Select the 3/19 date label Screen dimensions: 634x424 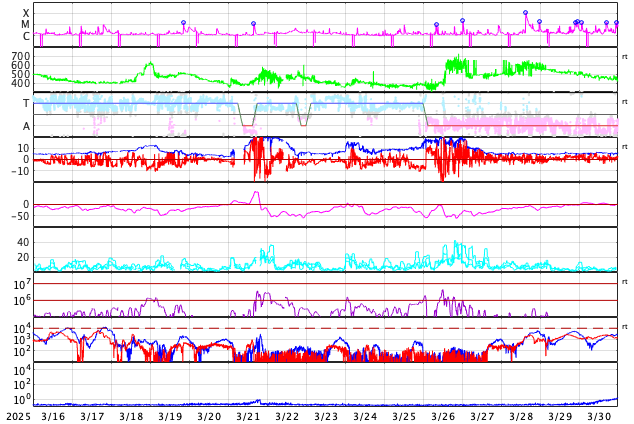point(170,416)
